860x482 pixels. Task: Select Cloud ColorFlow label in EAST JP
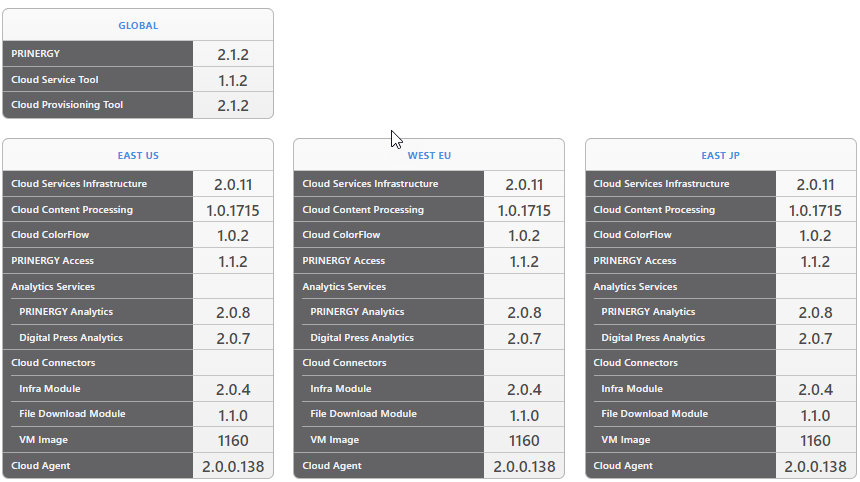click(632, 235)
